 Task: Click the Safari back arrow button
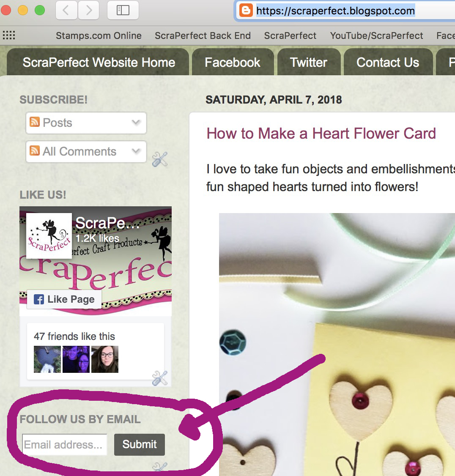pos(66,10)
